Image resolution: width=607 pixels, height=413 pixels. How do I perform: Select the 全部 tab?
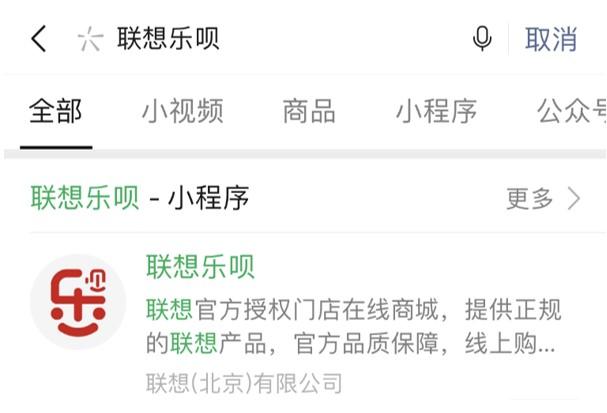coord(55,111)
